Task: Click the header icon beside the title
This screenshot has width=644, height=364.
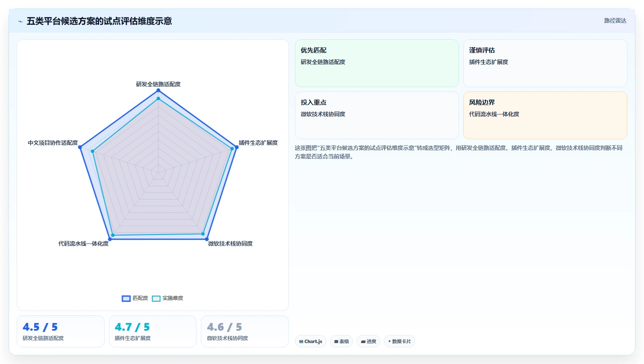Action: click(x=20, y=21)
